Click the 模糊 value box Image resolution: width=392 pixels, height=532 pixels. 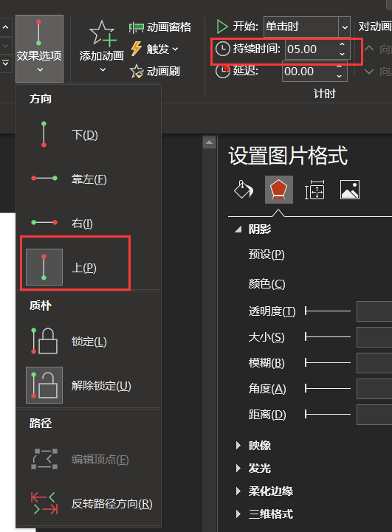pyautogui.click(x=374, y=363)
